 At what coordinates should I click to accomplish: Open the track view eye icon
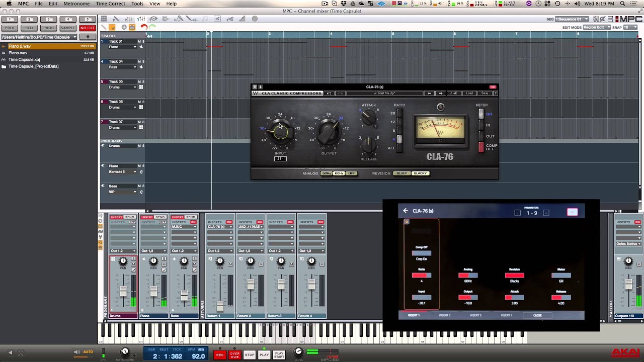coord(153,19)
